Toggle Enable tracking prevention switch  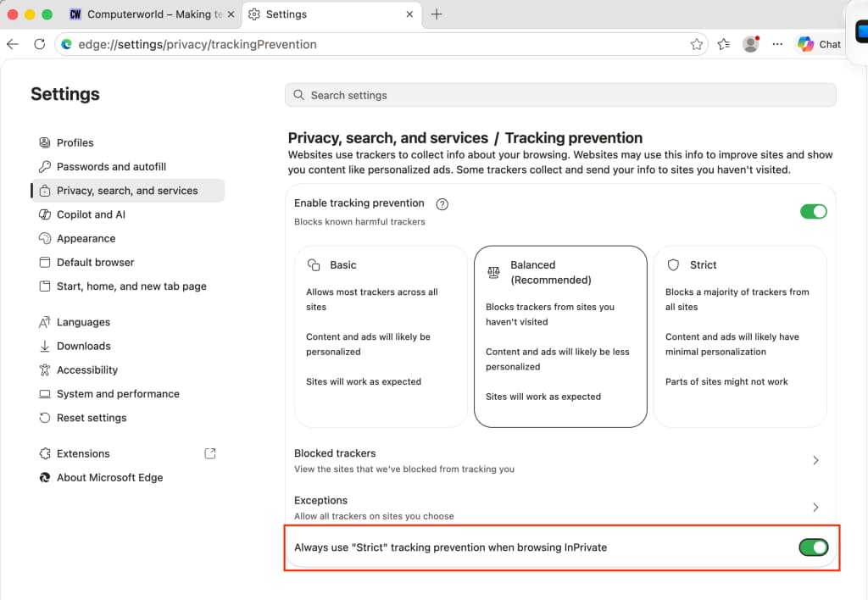(813, 211)
